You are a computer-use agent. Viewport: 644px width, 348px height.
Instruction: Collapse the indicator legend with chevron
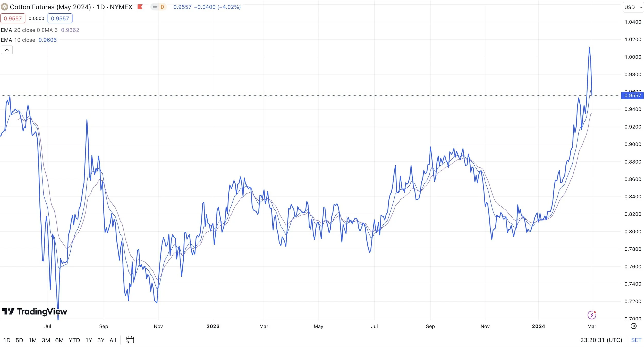(x=7, y=50)
